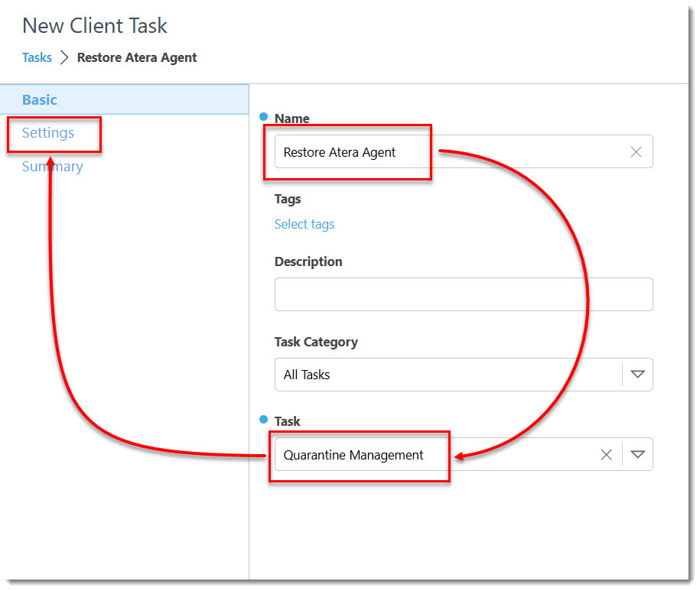Image resolution: width=700 pixels, height=591 pixels.
Task: Select the Basic section
Action: tap(124, 99)
